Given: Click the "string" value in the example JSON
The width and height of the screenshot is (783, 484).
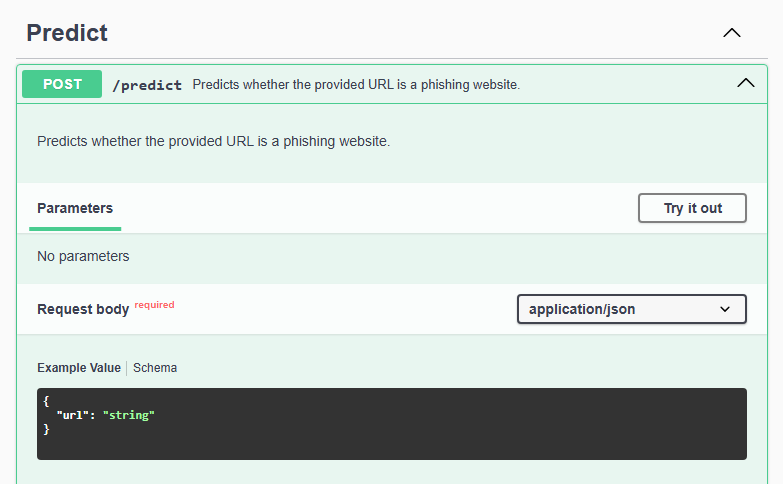Looking at the screenshot, I should tap(129, 414).
